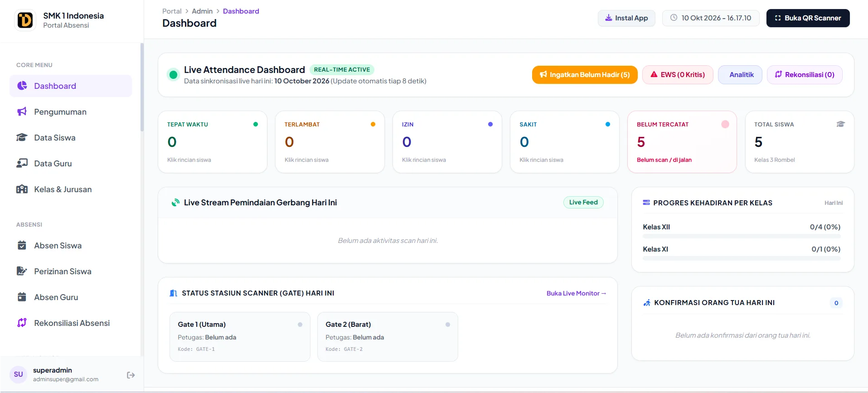Screen dimensions: 868x393
Task: Click the Absen Siswa calendar icon
Action: (22, 245)
